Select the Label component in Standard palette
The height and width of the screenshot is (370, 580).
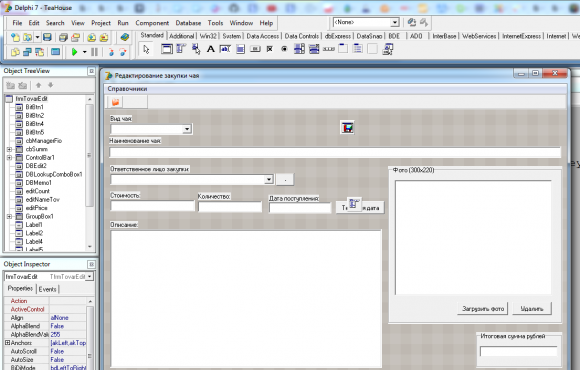(x=210, y=49)
